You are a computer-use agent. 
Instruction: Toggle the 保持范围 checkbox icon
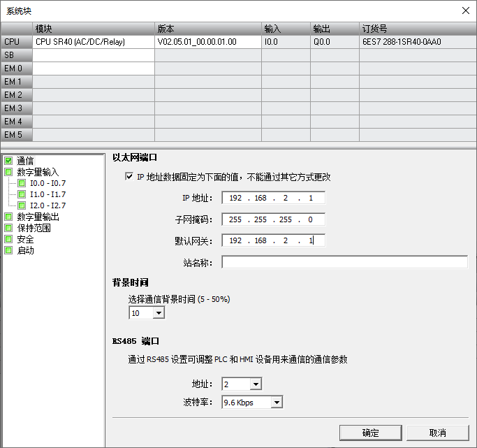(x=8, y=228)
